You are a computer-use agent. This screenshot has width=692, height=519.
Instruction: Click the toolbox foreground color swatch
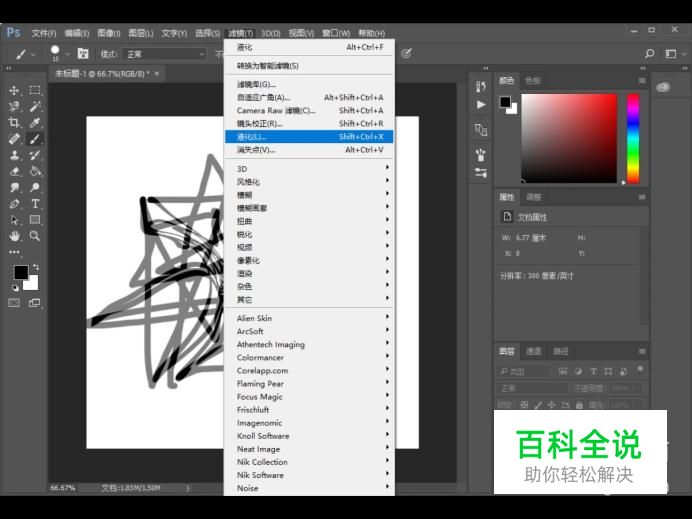pos(21,272)
